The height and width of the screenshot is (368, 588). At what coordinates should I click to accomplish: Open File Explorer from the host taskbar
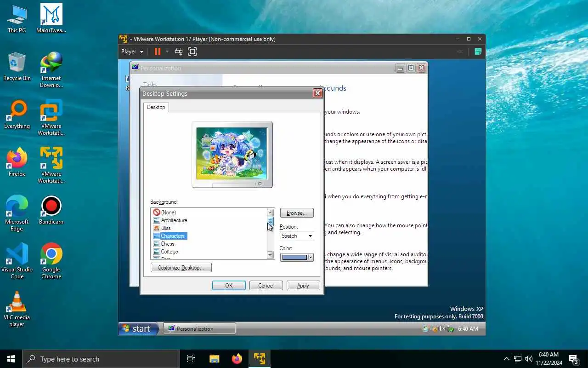coord(214,359)
